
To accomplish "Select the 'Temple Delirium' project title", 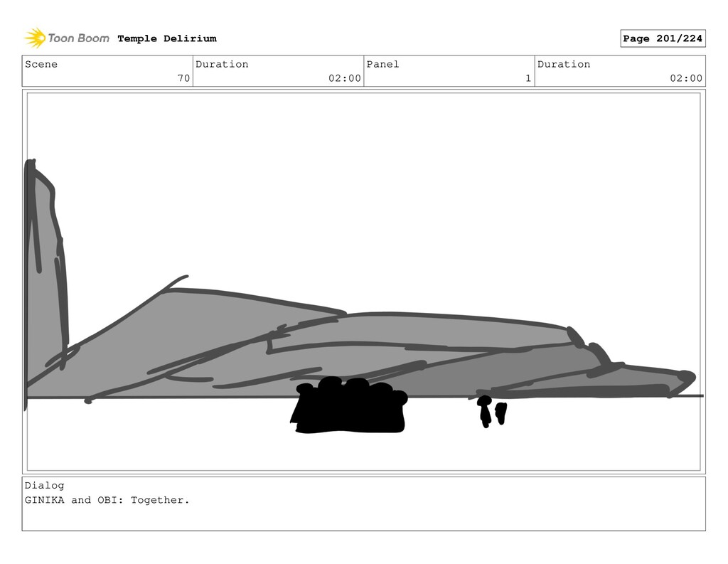I will 167,38.
